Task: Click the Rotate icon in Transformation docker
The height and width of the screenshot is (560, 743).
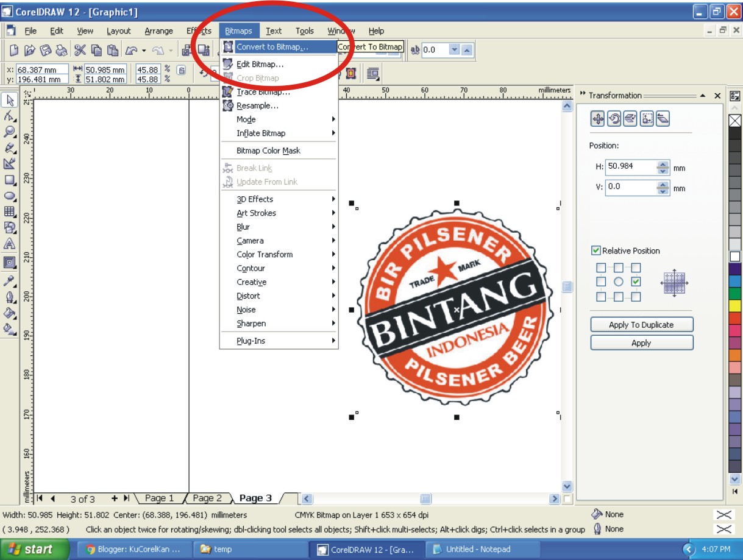Action: click(614, 119)
